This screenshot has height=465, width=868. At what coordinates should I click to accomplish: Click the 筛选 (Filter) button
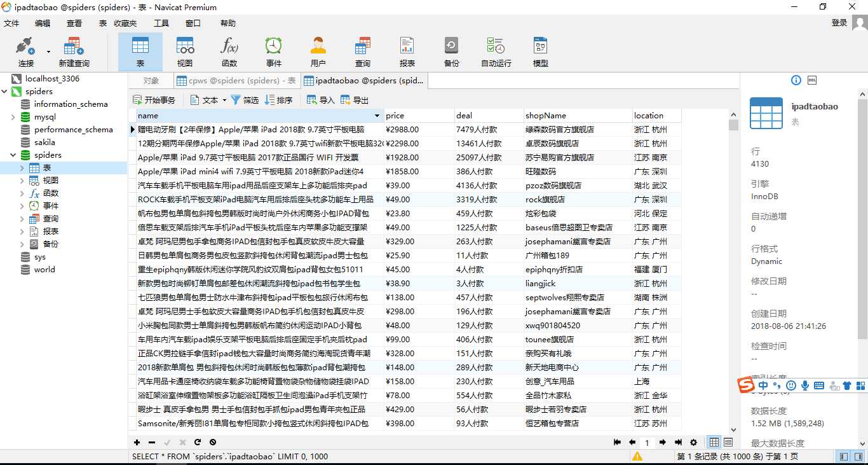(x=245, y=100)
